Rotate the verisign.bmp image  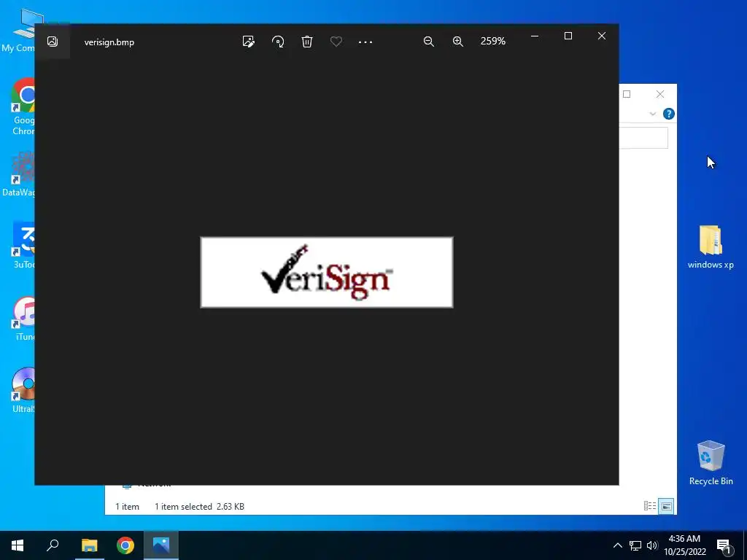coord(278,42)
